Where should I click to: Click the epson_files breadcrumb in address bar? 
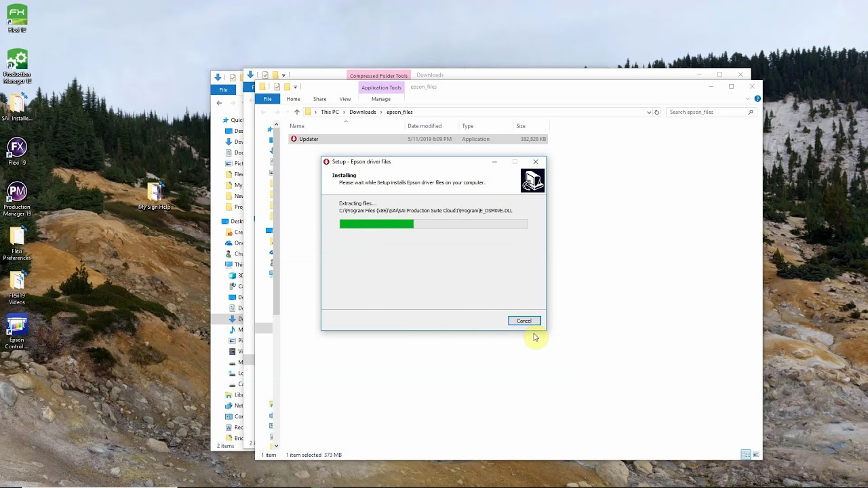tap(399, 112)
